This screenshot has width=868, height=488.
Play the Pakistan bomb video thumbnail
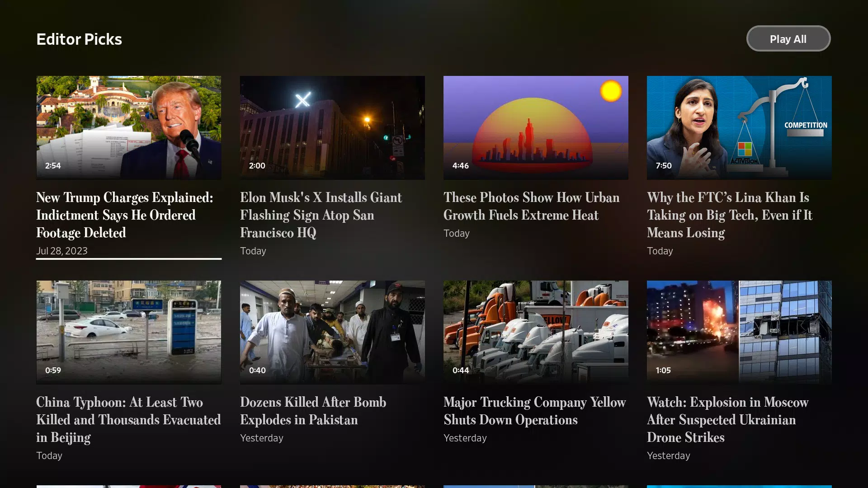coord(332,333)
